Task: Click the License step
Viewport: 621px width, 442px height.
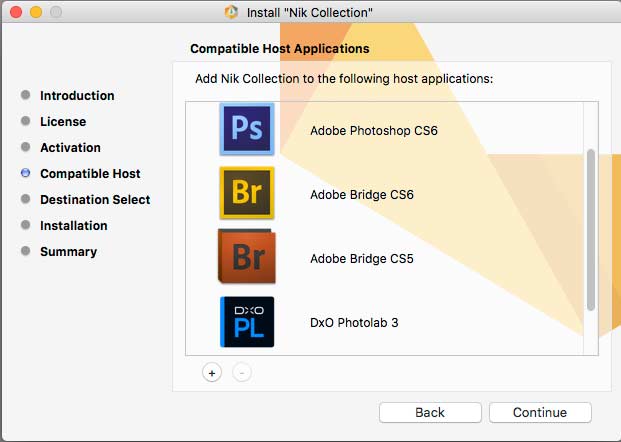Action: click(x=63, y=122)
